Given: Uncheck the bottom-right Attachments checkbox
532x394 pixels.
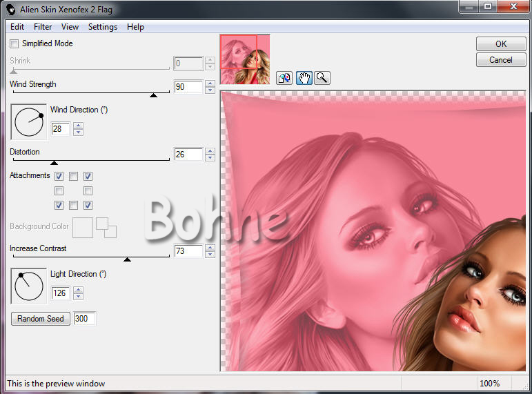Looking at the screenshot, I should coord(88,205).
